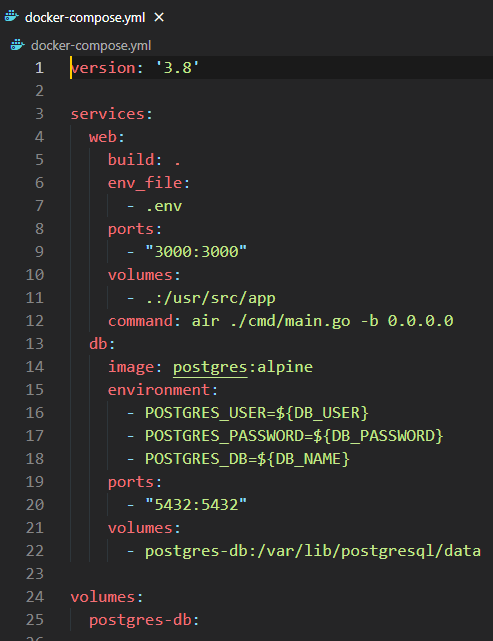Click "volumes:" under the db service
The width and height of the screenshot is (493, 641).
click(144, 528)
